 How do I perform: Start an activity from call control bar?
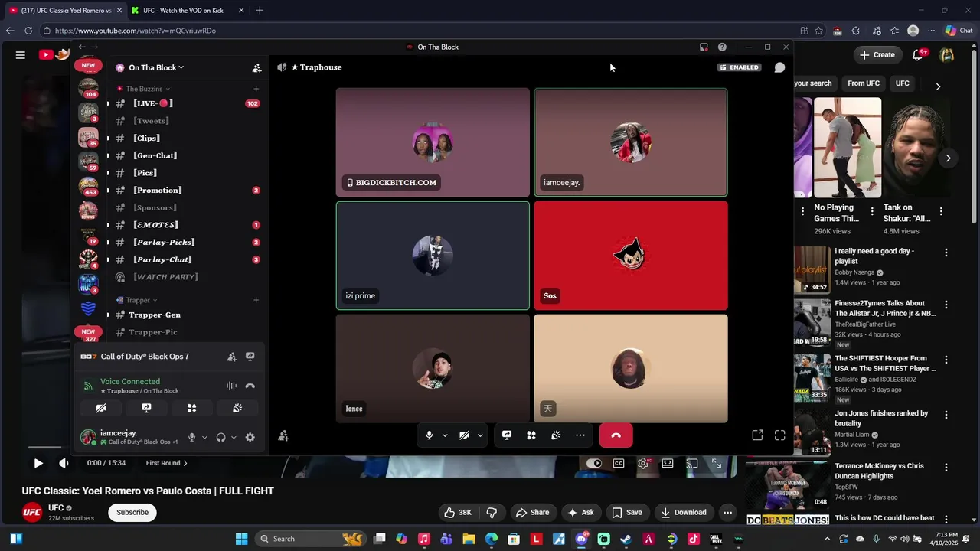pyautogui.click(x=531, y=435)
